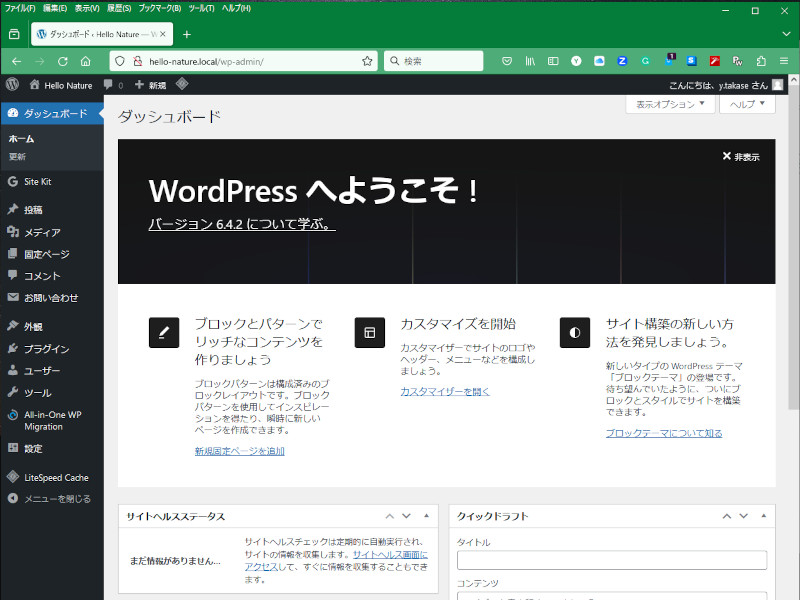Move クイックドラフト panel down with chevron

[743, 516]
